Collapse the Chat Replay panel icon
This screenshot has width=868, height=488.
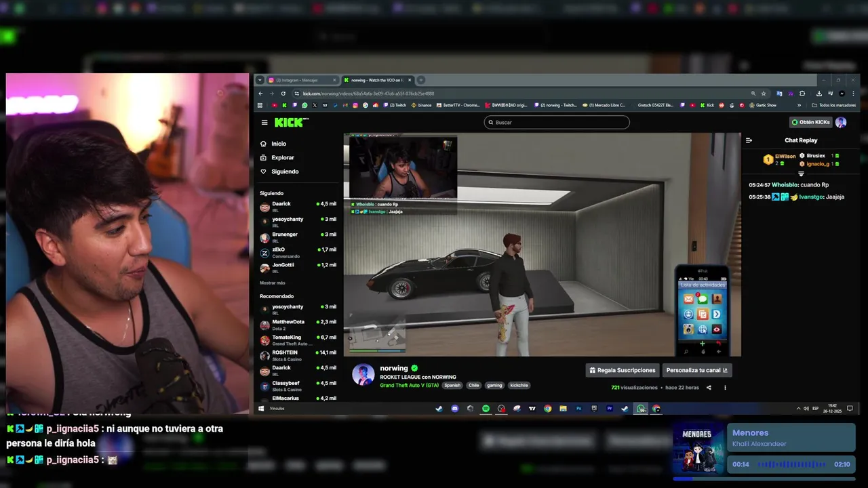749,140
